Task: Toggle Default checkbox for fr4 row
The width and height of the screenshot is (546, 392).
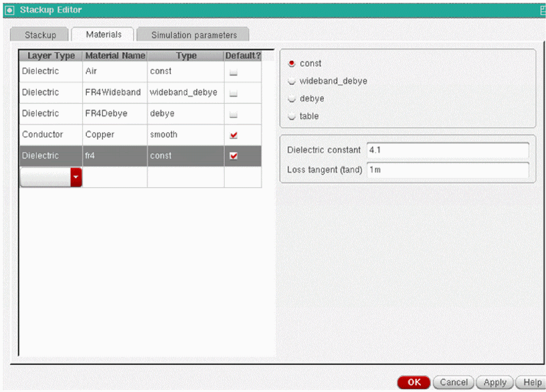Action: [233, 156]
